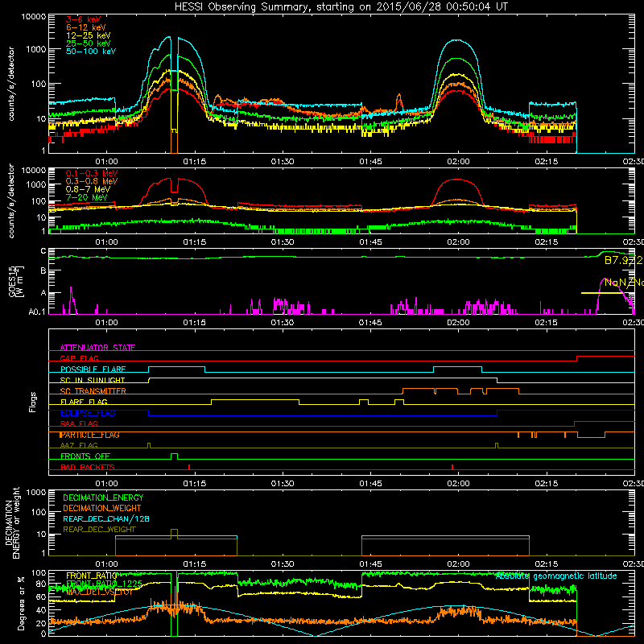The image size is (644, 644).
Task: Click the 10000 y-axis label of the top panel
Action: [x=34, y=17]
